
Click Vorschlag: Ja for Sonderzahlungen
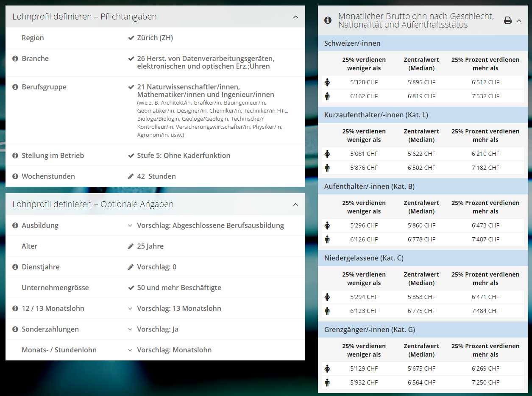tap(158, 329)
